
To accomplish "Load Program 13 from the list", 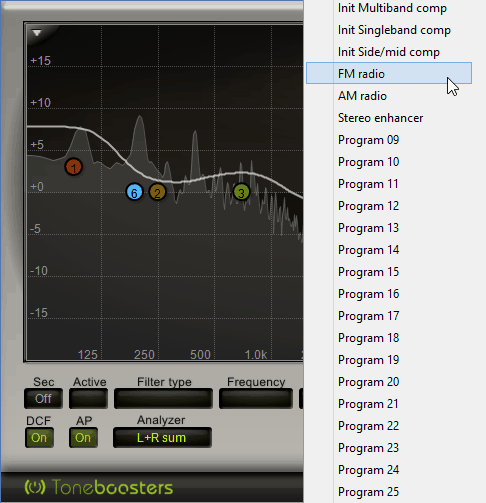I will click(x=389, y=228).
